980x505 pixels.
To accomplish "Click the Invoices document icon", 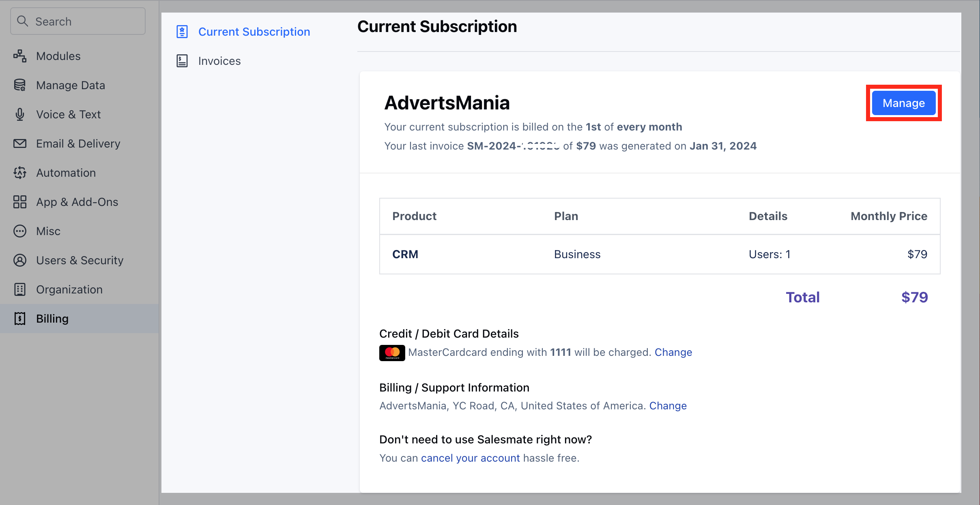I will (182, 61).
